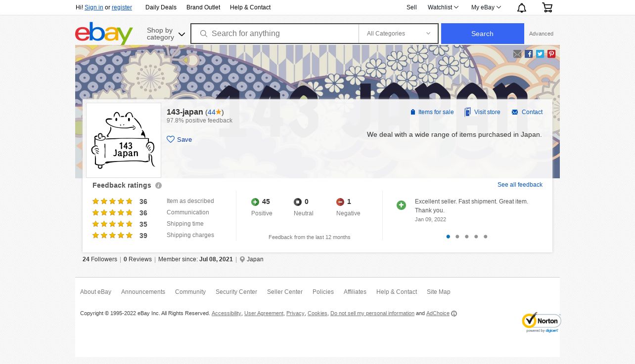The width and height of the screenshot is (635, 364).
Task: Click the heart Save icon
Action: pyautogui.click(x=171, y=139)
